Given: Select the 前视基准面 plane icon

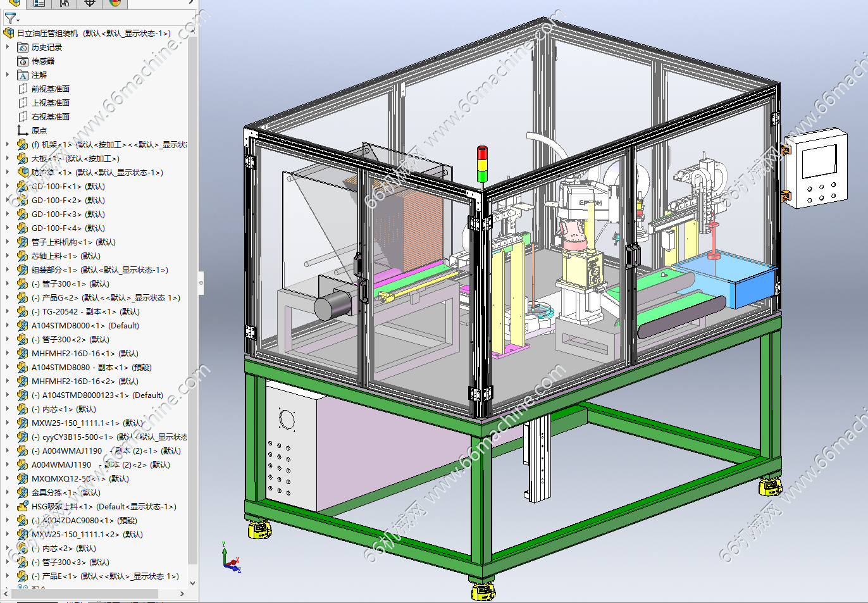Looking at the screenshot, I should pos(23,89).
